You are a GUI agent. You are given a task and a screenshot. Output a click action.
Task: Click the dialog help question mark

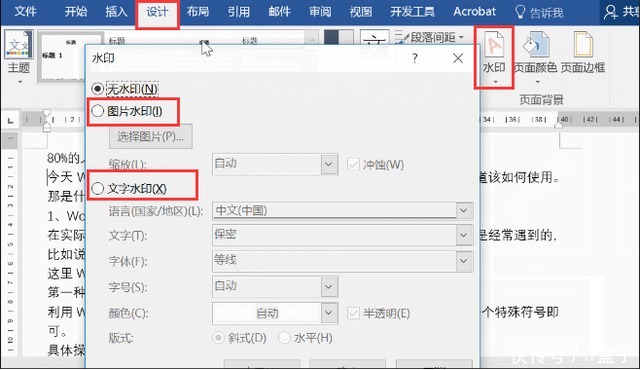point(415,58)
